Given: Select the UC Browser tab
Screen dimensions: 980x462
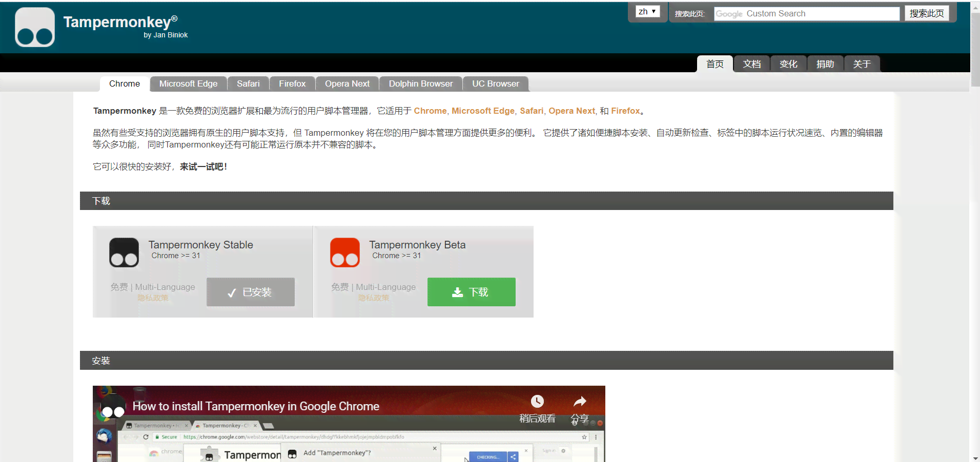Looking at the screenshot, I should pos(496,83).
